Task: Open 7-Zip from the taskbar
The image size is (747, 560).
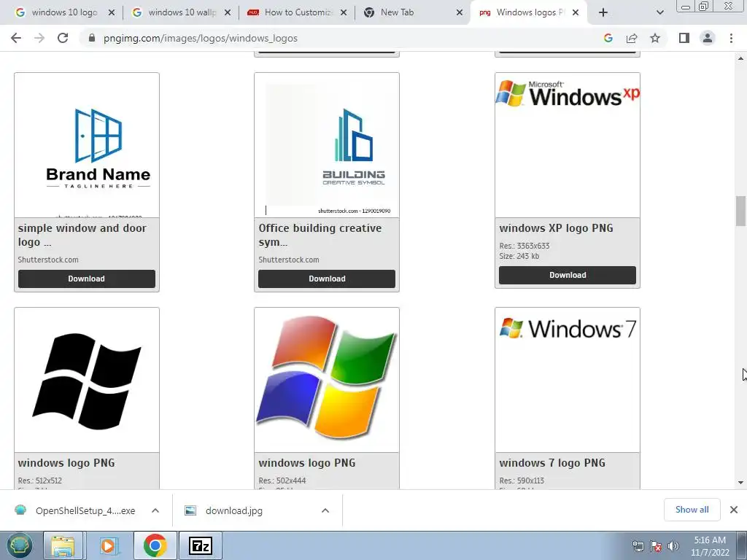Action: click(200, 545)
